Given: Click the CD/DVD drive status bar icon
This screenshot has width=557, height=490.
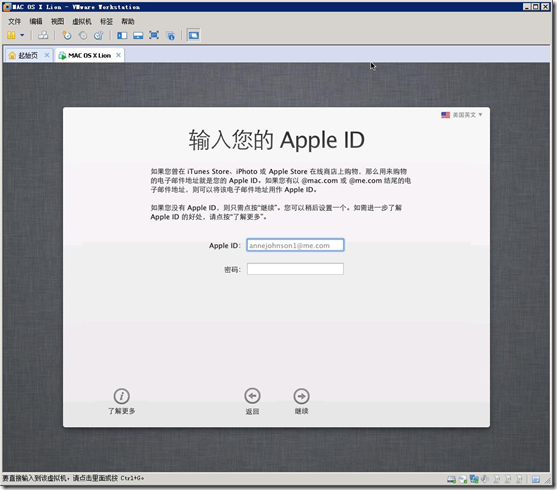Looking at the screenshot, I should coord(463,479).
